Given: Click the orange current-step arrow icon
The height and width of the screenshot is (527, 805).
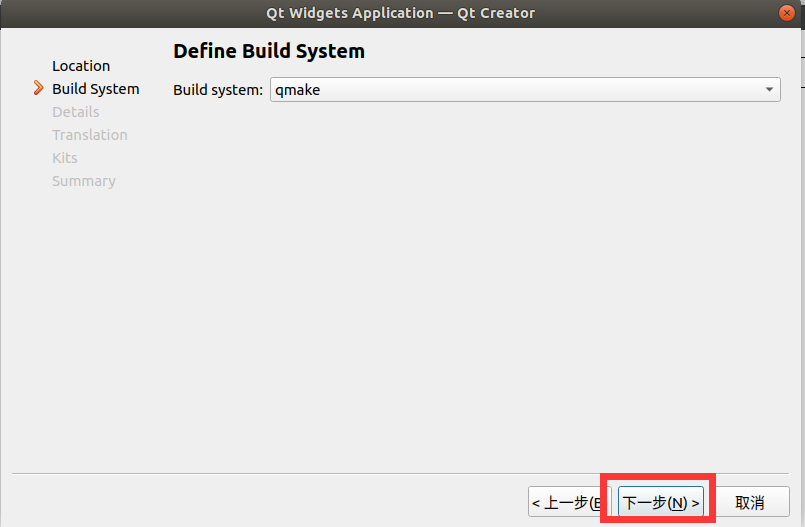Looking at the screenshot, I should pyautogui.click(x=38, y=88).
